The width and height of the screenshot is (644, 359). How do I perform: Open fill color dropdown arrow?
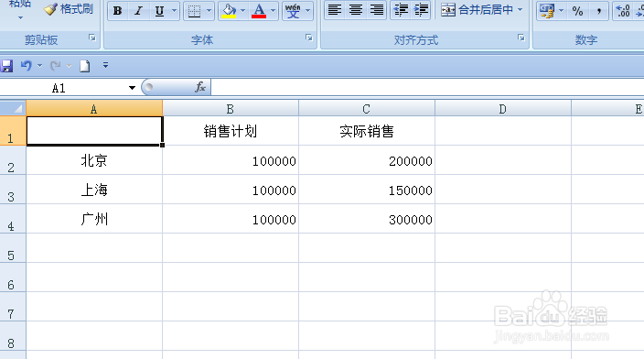pos(242,11)
